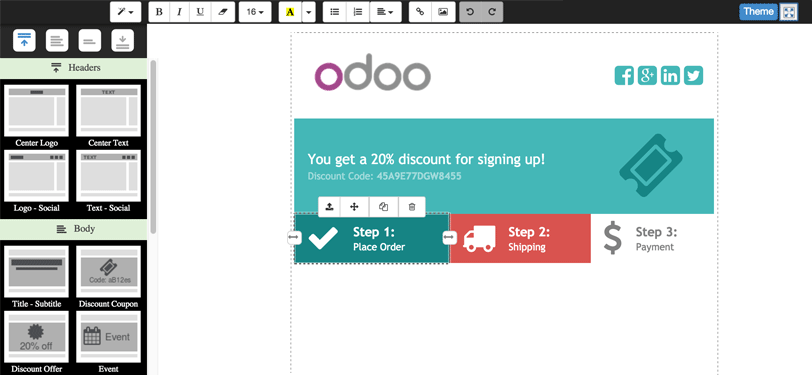Click the eraser remove-format icon

coord(223,12)
